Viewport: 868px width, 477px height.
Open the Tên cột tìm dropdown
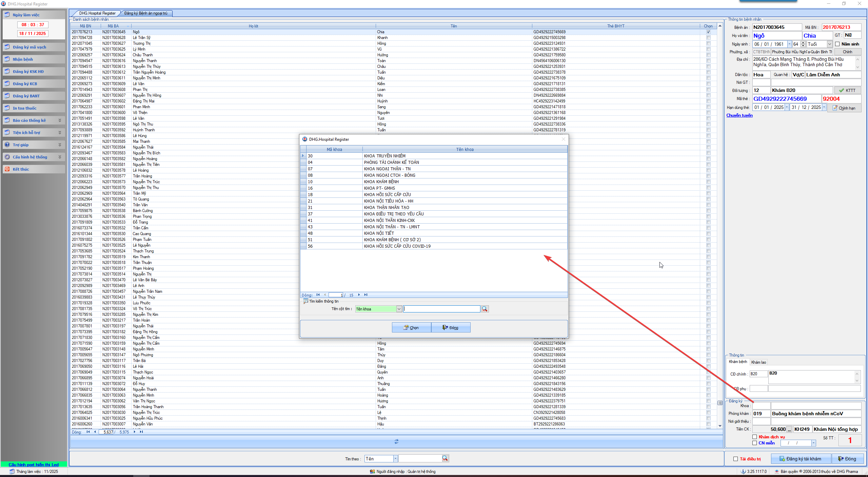[399, 309]
